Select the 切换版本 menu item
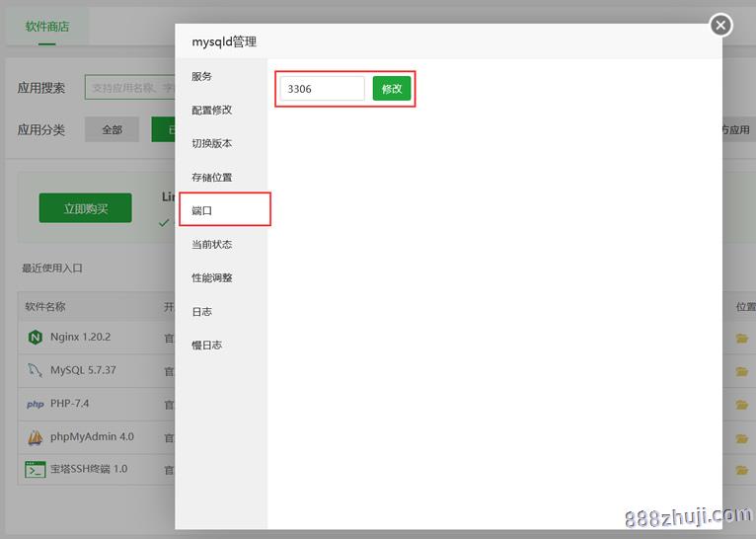Image resolution: width=756 pixels, height=539 pixels. tap(211, 143)
